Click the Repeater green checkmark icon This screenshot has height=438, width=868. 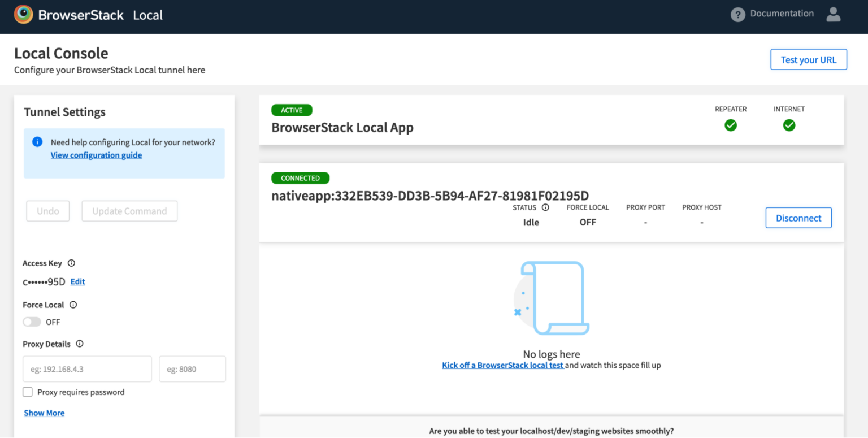click(730, 125)
